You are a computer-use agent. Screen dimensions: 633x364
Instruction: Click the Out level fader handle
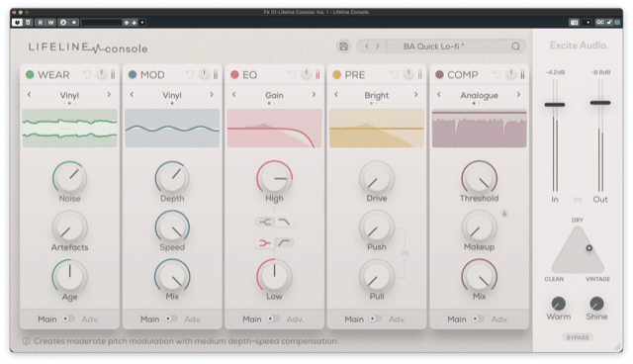pyautogui.click(x=600, y=103)
